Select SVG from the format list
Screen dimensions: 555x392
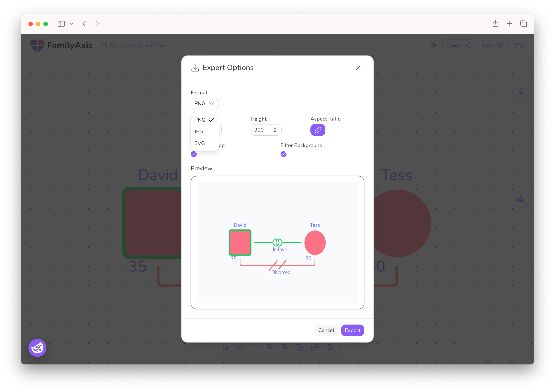pos(199,143)
